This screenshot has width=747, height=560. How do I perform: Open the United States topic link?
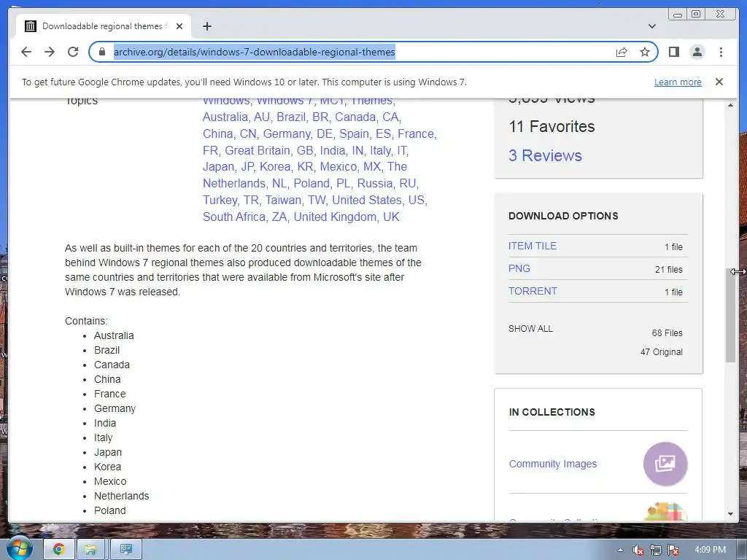pyautogui.click(x=366, y=200)
